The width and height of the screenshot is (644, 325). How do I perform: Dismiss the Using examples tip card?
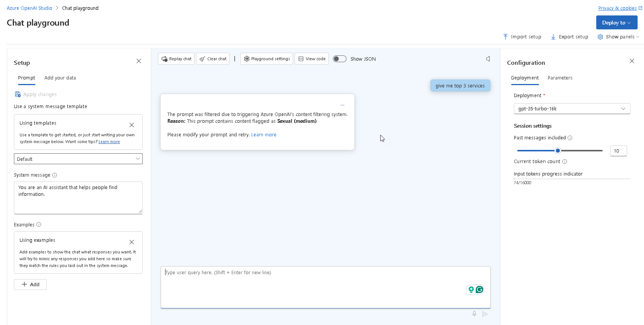[132, 242]
